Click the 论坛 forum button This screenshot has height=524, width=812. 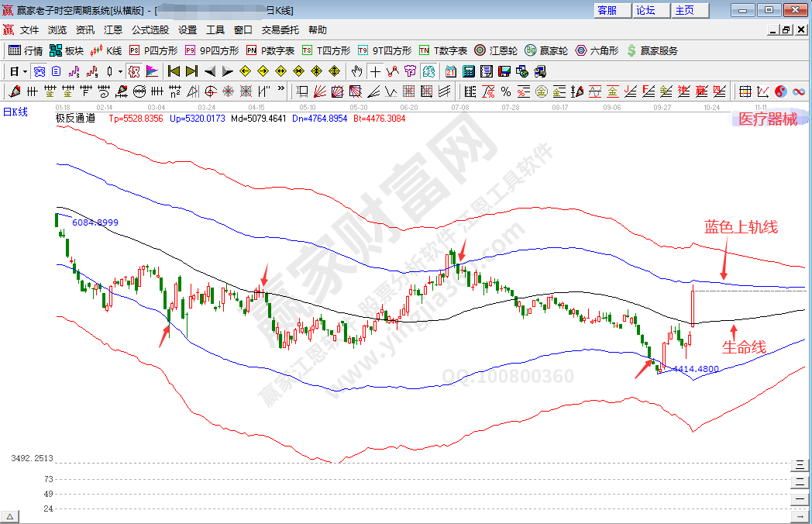coord(645,10)
